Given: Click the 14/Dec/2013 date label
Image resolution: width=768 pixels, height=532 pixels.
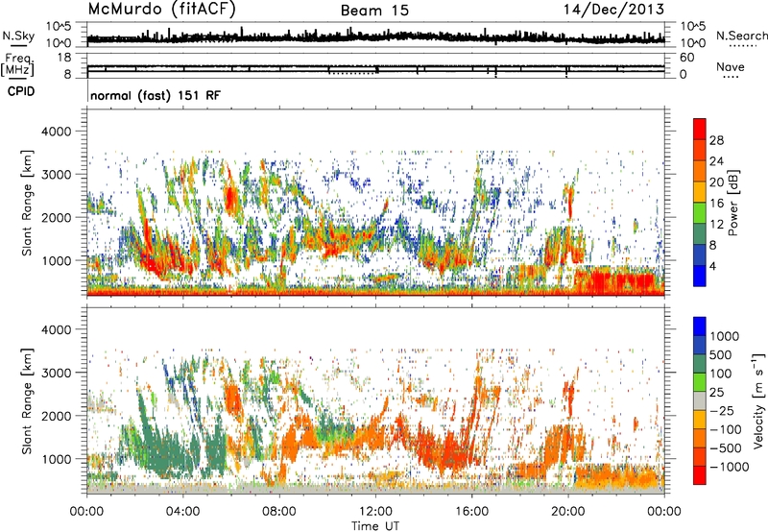Looking at the screenshot, I should [613, 10].
